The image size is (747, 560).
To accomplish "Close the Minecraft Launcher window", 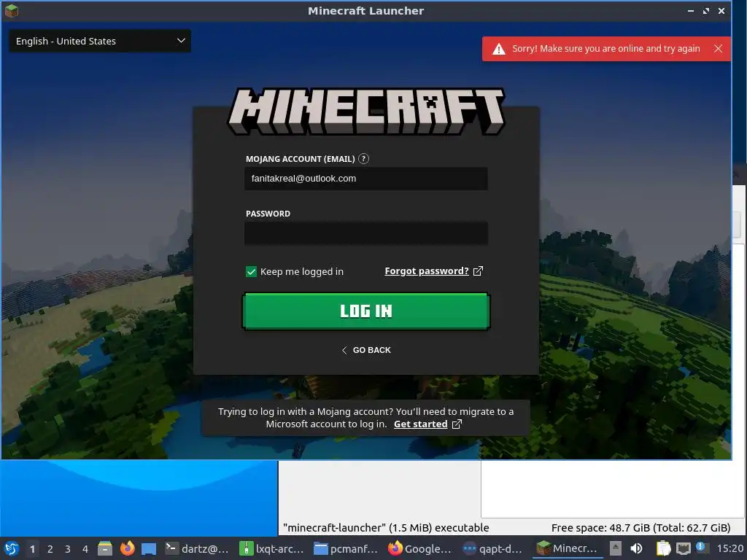I will pos(721,10).
